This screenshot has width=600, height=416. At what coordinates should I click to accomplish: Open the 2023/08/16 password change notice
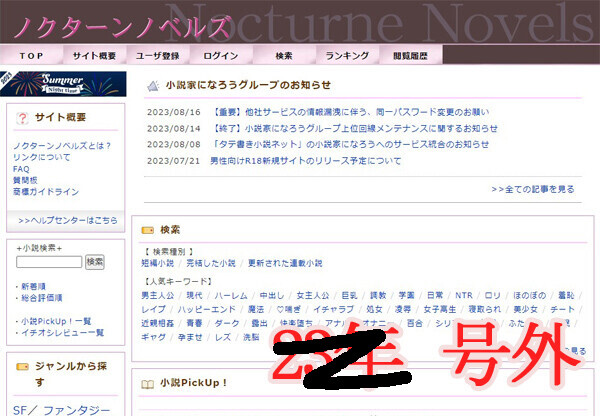click(350, 112)
